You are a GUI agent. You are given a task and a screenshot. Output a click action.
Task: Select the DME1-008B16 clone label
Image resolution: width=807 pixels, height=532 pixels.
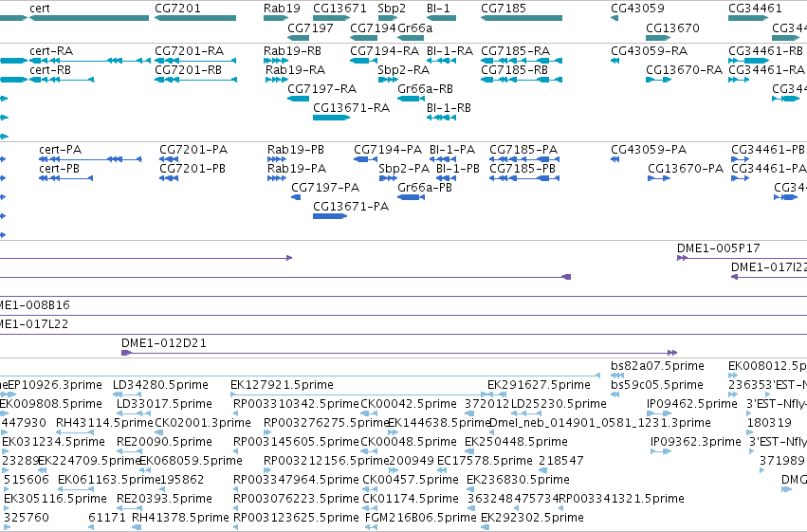34,305
